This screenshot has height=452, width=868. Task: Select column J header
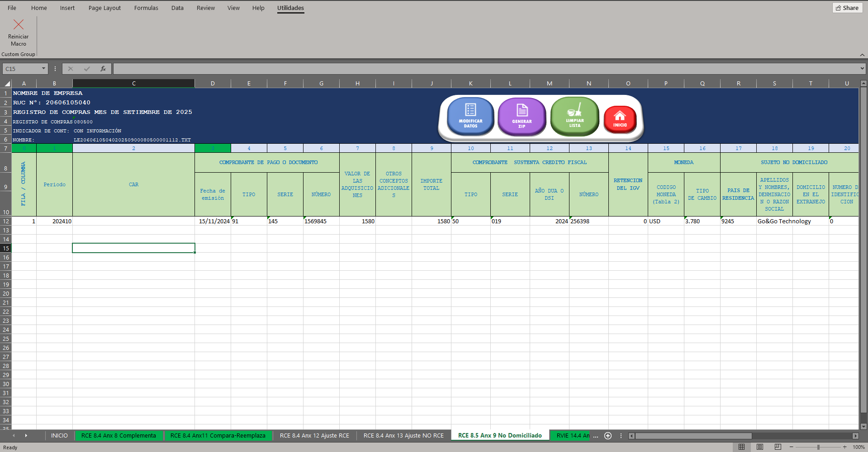pyautogui.click(x=432, y=84)
